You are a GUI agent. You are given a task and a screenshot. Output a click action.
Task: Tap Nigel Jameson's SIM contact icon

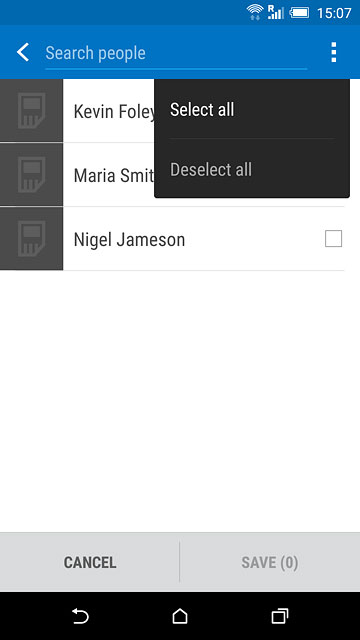click(x=31, y=239)
